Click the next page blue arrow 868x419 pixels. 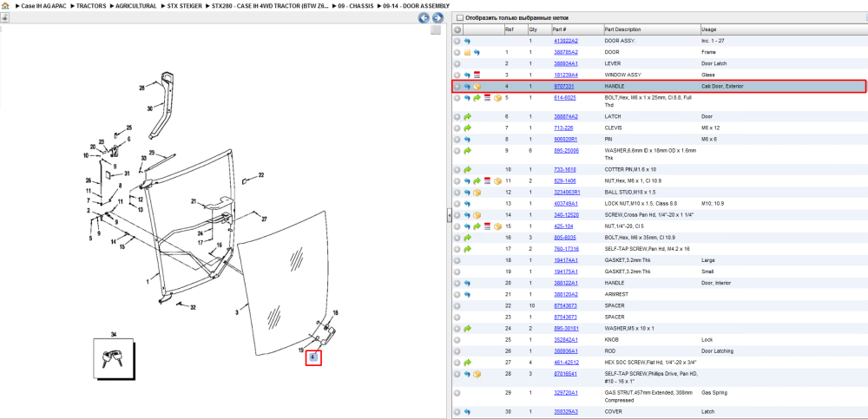(437, 17)
